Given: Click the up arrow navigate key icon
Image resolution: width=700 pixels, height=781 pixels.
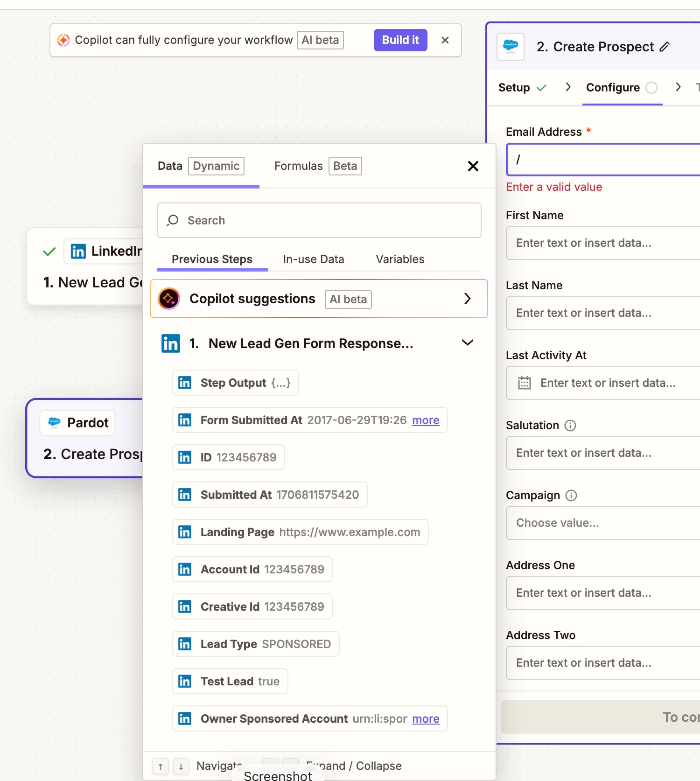Looking at the screenshot, I should tap(161, 766).
